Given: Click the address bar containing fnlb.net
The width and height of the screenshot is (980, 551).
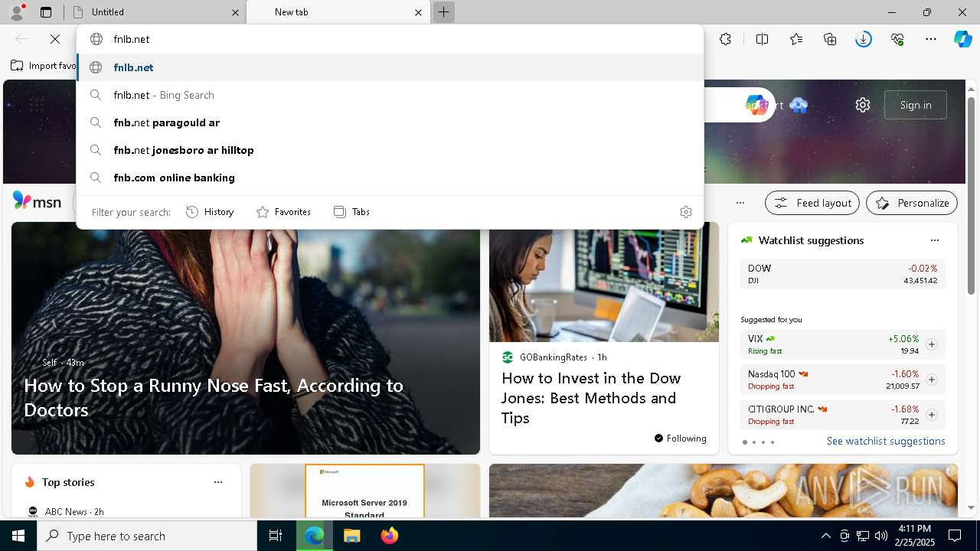Looking at the screenshot, I should [x=390, y=39].
